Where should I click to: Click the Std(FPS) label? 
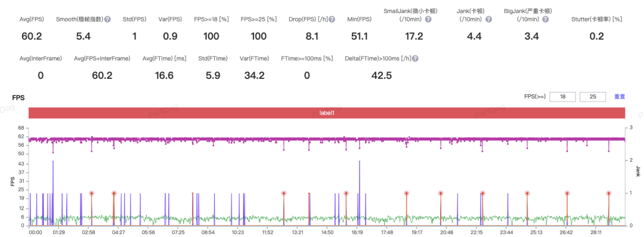tap(134, 19)
